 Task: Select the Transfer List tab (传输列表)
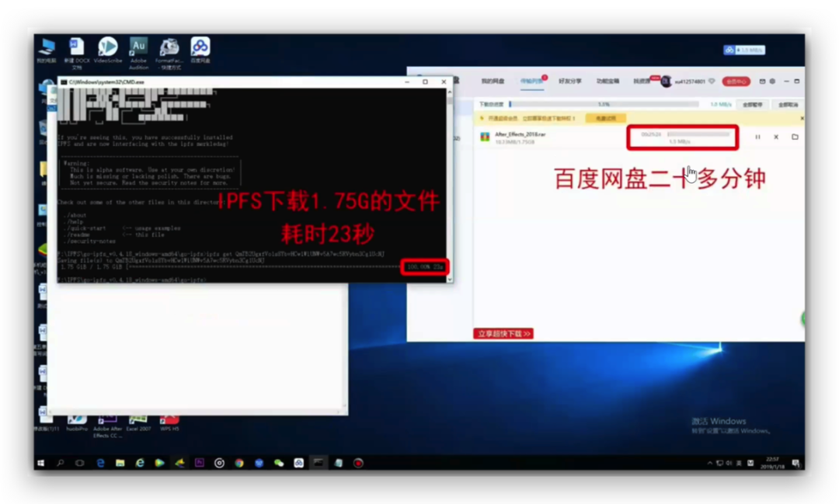(x=531, y=82)
